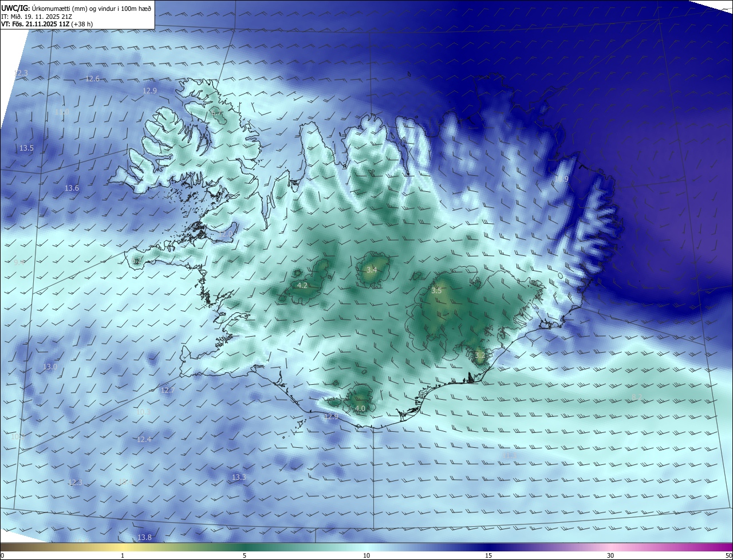Viewport: 733px width, 560px height.
Task: Click the 10.3 value label
Action: point(143,412)
